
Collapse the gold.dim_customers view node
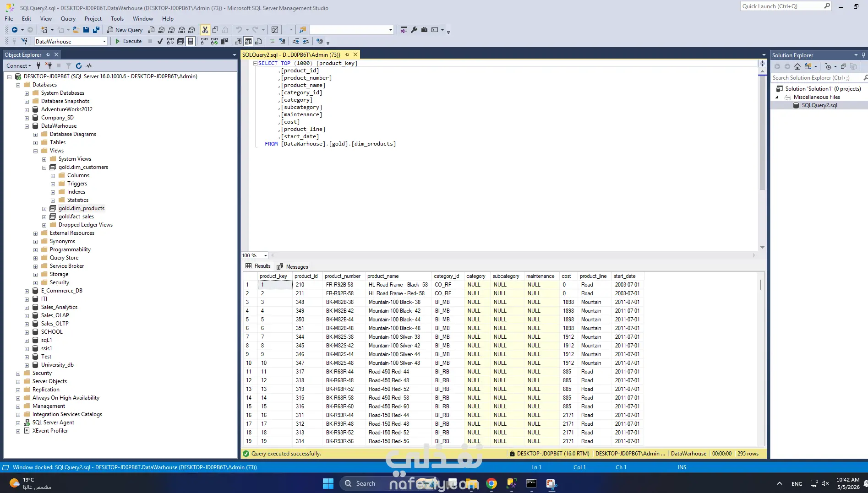44,168
